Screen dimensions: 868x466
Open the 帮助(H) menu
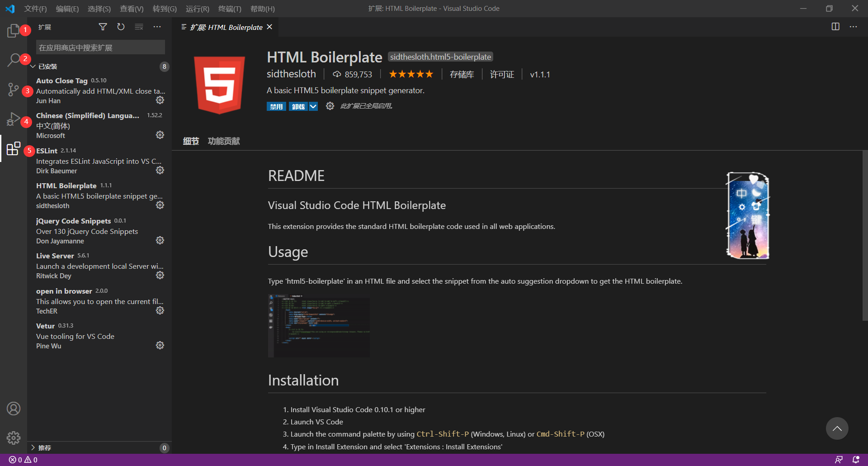263,9
